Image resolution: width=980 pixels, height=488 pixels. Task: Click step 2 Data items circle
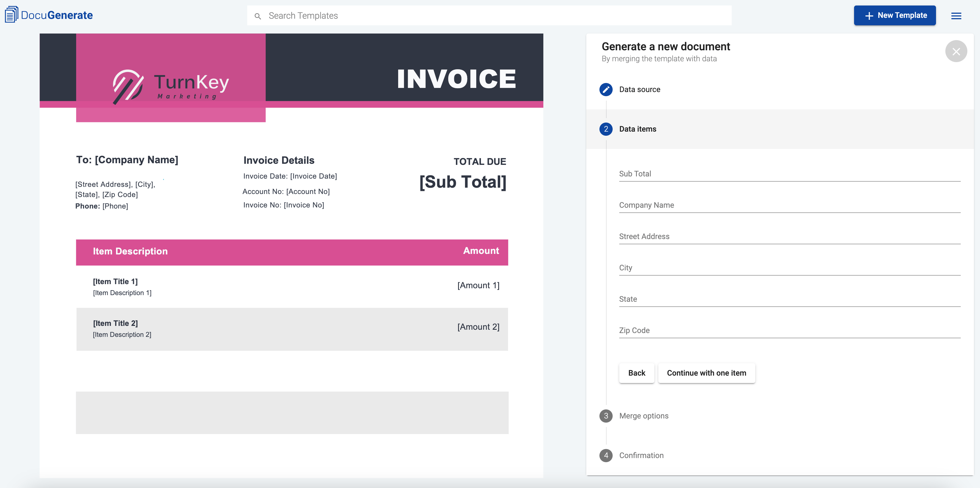tap(606, 129)
